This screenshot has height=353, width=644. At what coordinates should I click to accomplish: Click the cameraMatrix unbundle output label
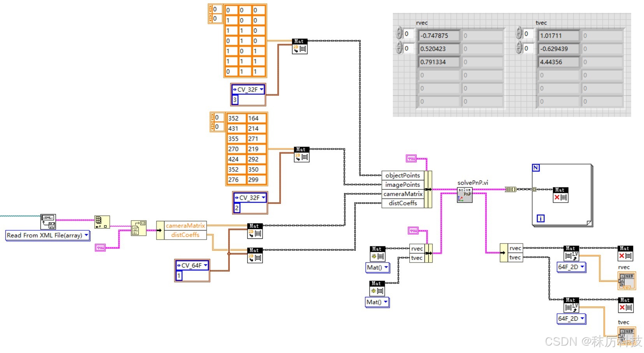pos(185,226)
